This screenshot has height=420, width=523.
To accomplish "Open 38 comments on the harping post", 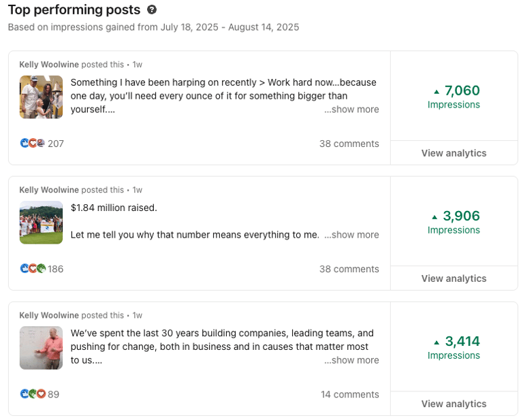I will pyautogui.click(x=349, y=144).
